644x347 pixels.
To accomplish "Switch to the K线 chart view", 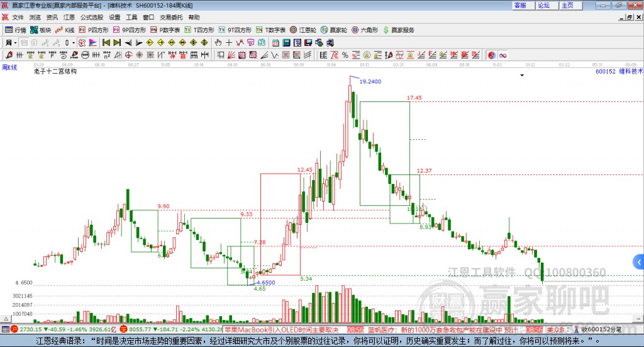I will tap(65, 30).
